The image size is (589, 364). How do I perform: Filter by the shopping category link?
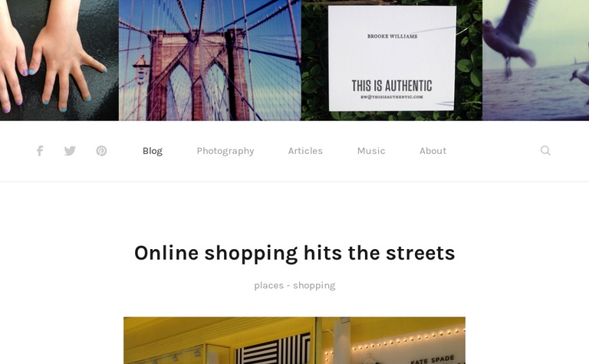pyautogui.click(x=314, y=286)
